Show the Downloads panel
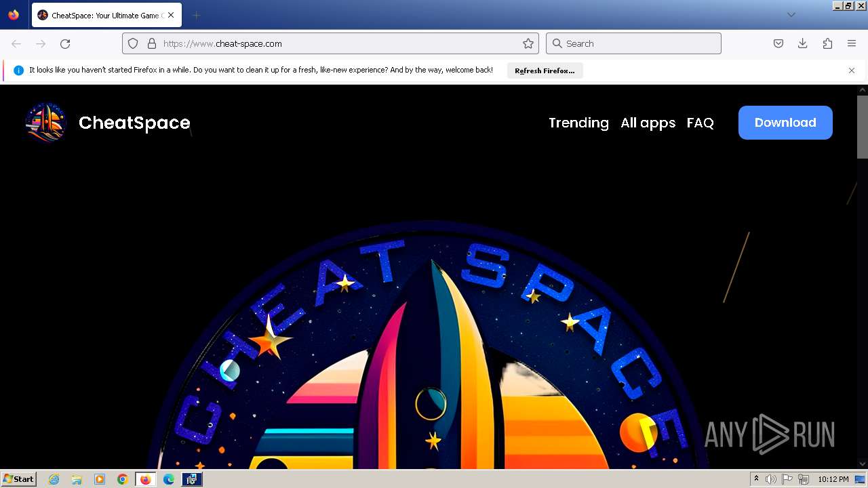This screenshot has height=488, width=868. click(x=803, y=43)
